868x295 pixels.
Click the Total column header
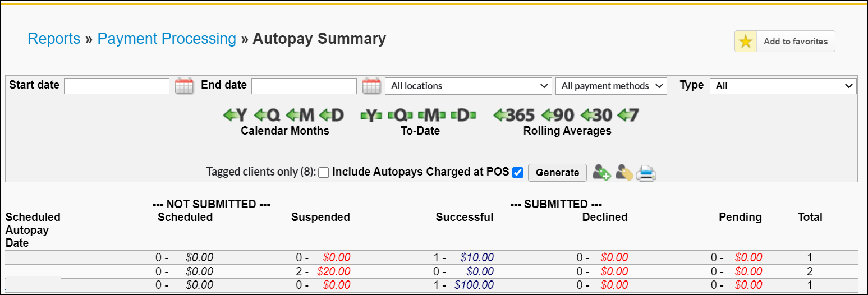[x=810, y=217]
